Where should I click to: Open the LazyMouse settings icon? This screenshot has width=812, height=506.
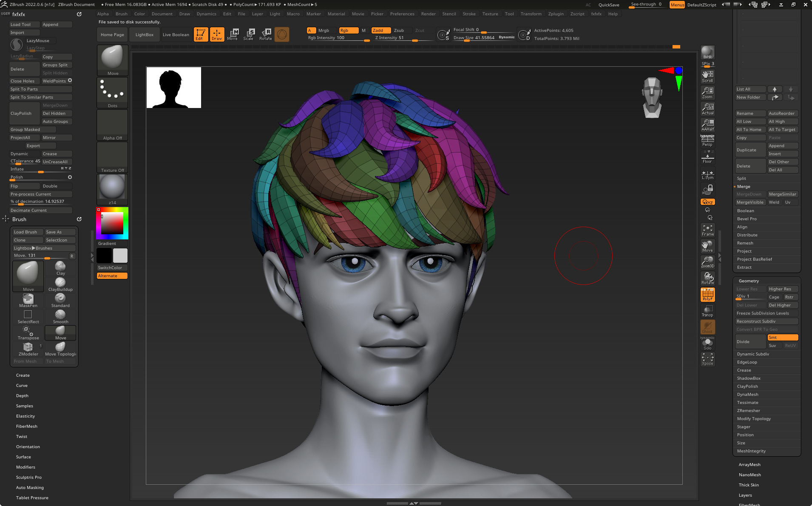pos(17,44)
